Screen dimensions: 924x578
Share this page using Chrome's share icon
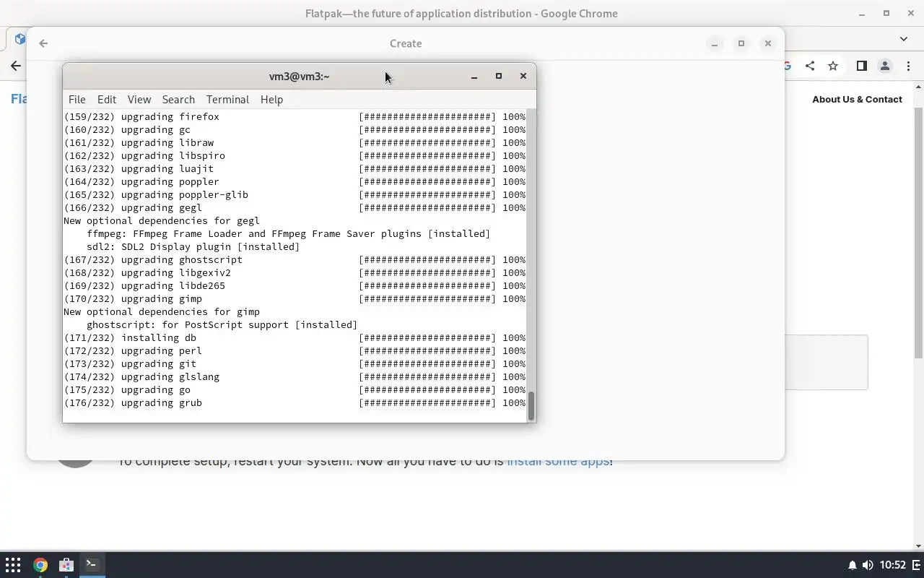(x=810, y=66)
